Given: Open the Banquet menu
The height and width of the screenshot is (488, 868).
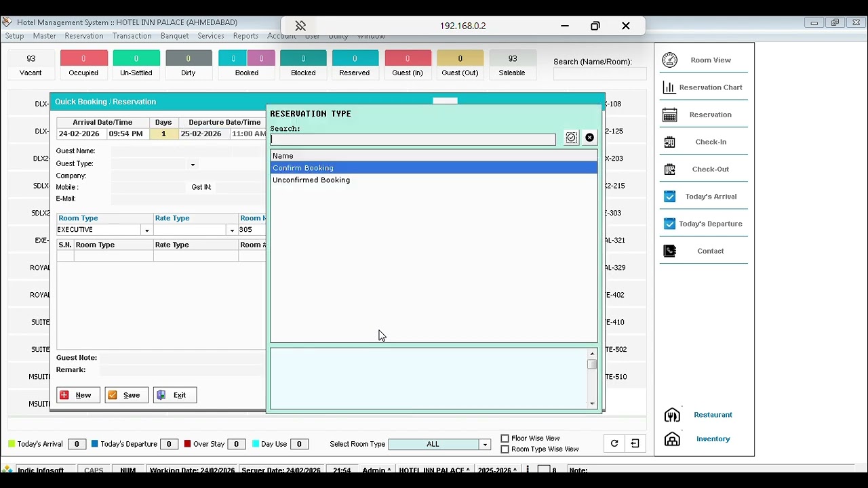Looking at the screenshot, I should (x=175, y=36).
